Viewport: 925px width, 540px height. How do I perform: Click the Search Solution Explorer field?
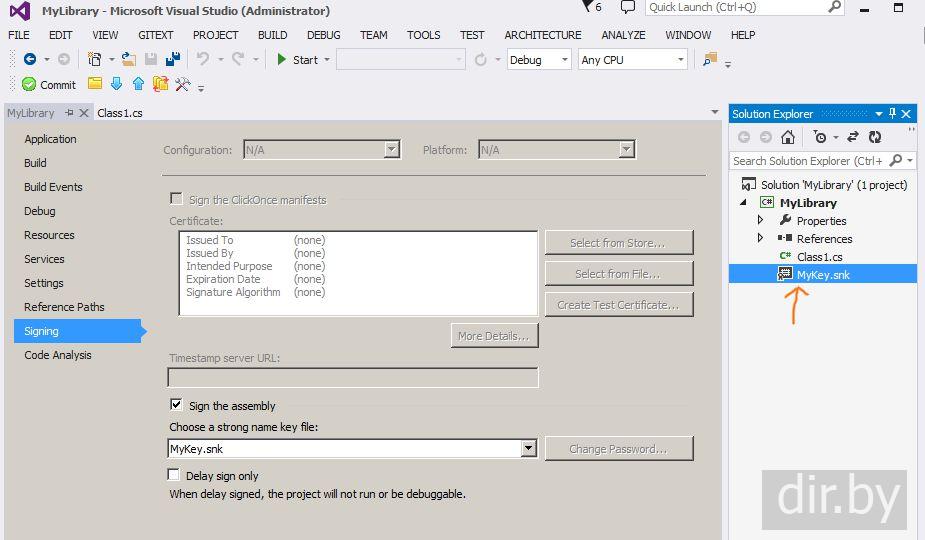point(807,161)
